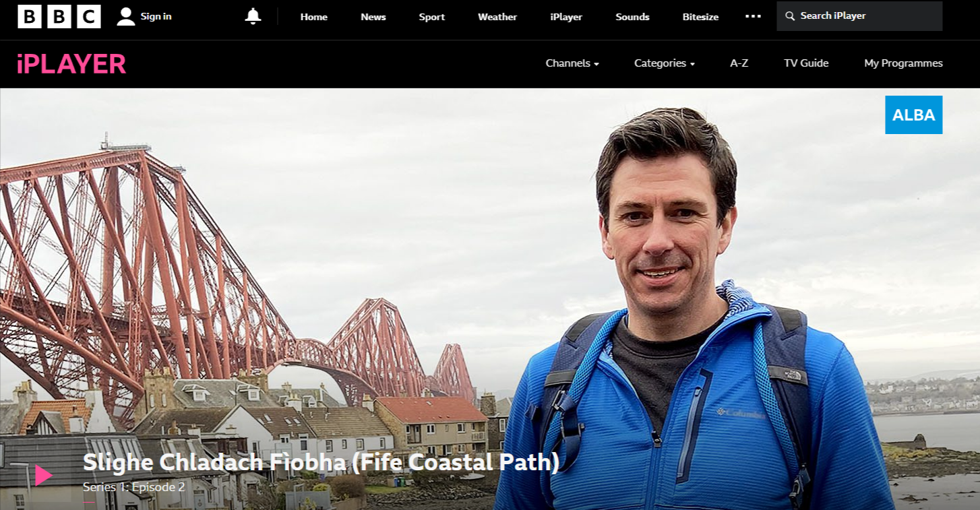The image size is (980, 510).
Task: Expand the Channels dropdown
Action: pyautogui.click(x=572, y=63)
